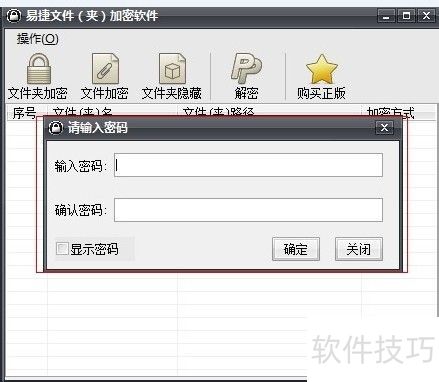Click the lock icon in main title bar
The image size is (439, 382).
point(14,16)
